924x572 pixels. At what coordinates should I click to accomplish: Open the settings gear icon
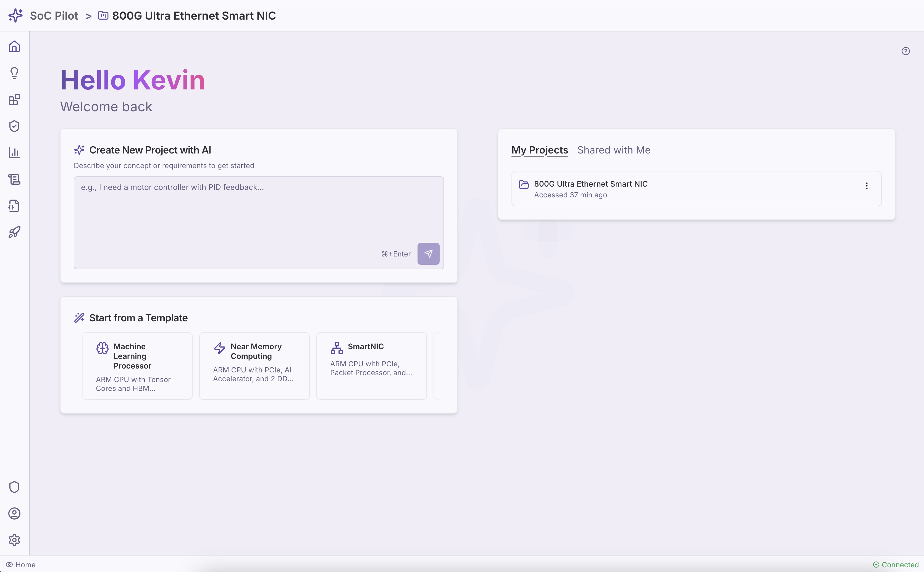[x=14, y=540]
